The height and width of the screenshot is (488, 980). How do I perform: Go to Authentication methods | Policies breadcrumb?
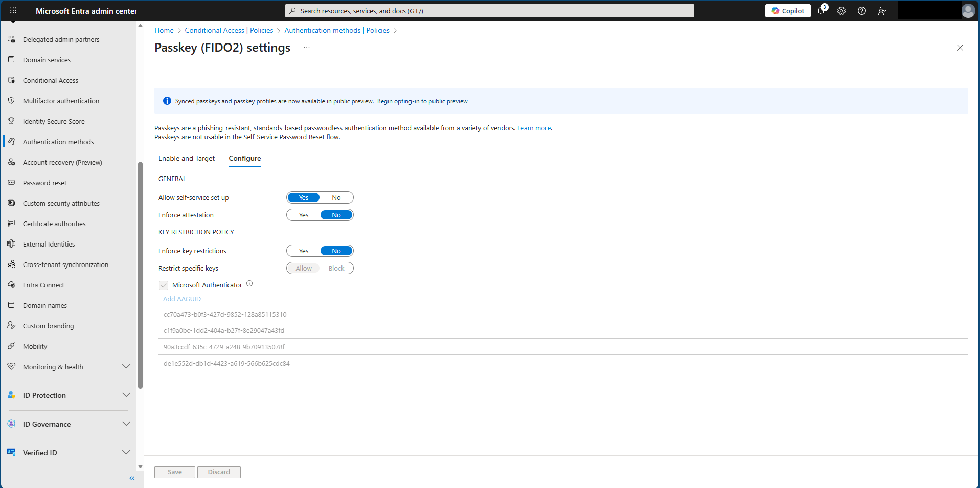click(337, 31)
